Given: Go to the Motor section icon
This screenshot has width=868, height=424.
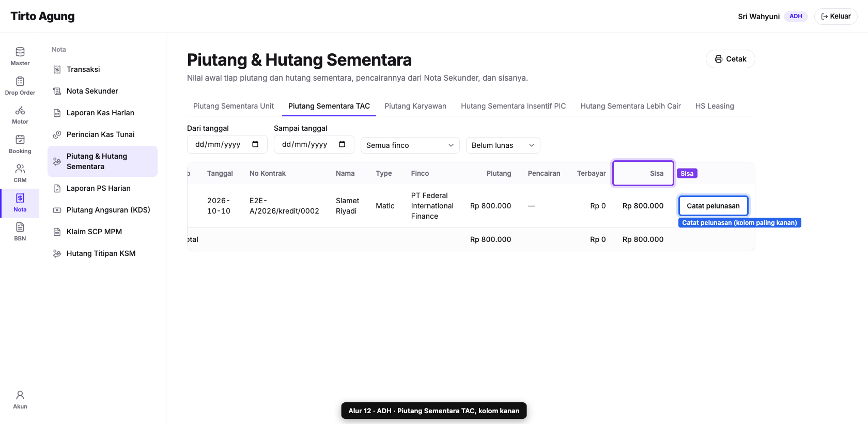Looking at the screenshot, I should [20, 110].
